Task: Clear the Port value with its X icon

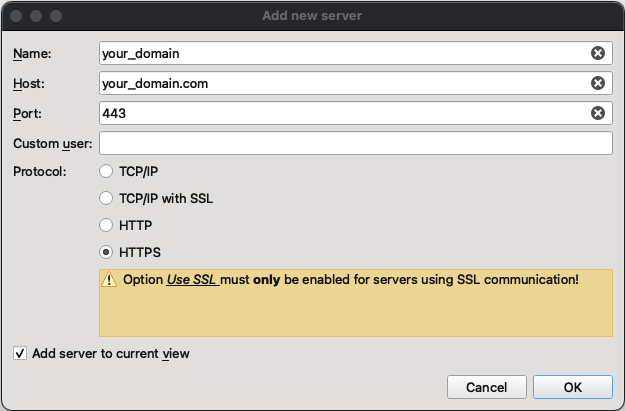Action: 598,114
